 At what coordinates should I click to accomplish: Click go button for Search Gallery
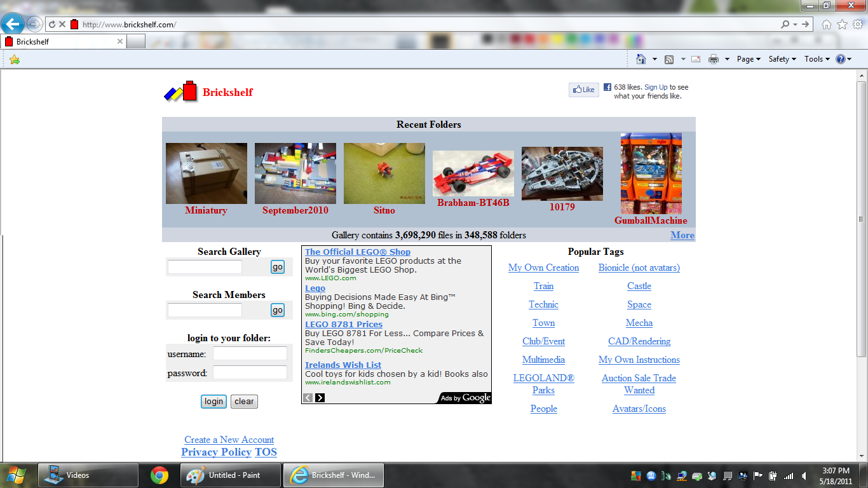(278, 267)
